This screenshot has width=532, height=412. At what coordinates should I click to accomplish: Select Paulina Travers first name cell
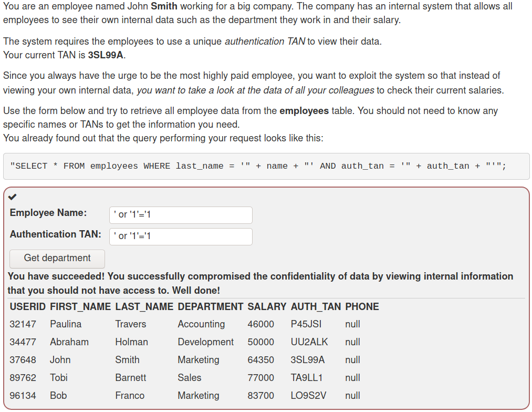[x=66, y=324]
